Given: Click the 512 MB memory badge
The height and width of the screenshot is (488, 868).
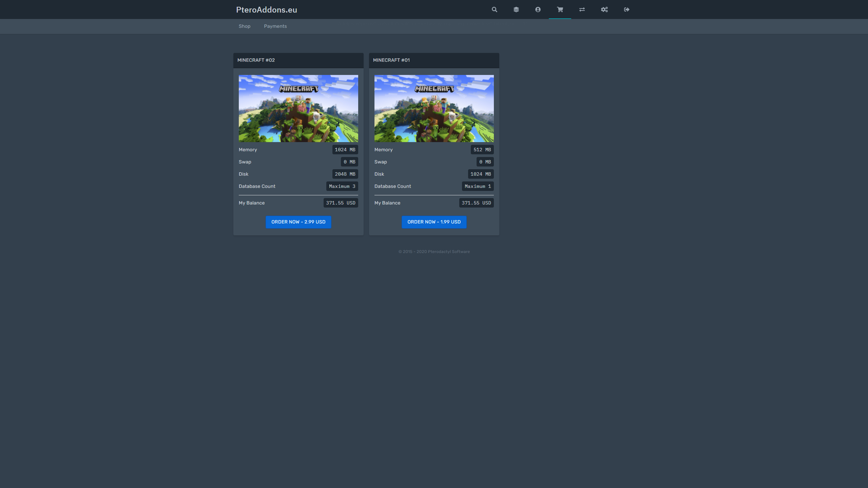Looking at the screenshot, I should coord(482,150).
